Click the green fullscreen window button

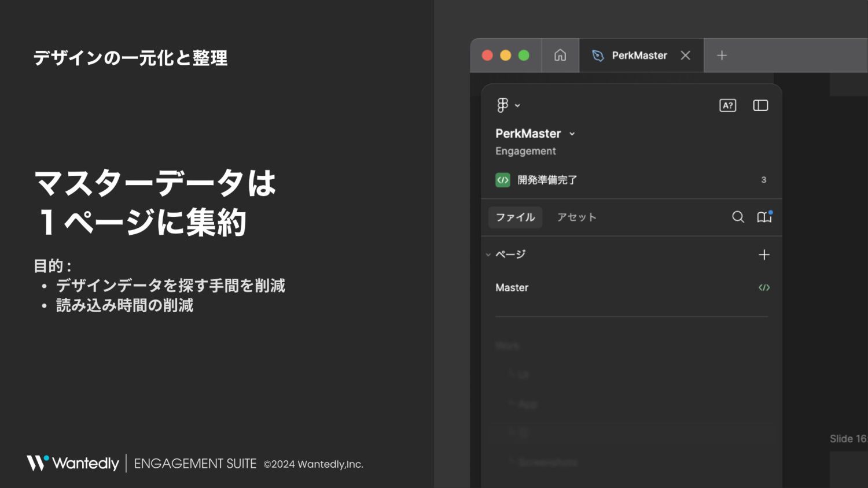point(524,56)
